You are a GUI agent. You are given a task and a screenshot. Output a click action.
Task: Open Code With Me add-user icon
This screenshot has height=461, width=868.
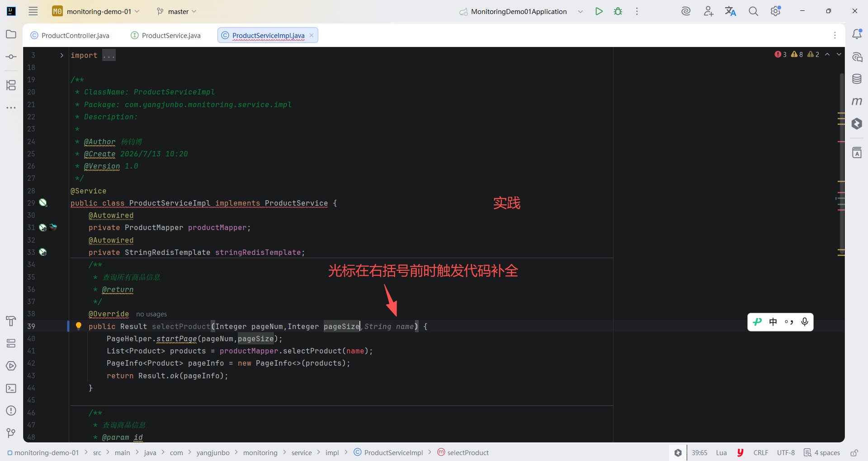(x=708, y=11)
